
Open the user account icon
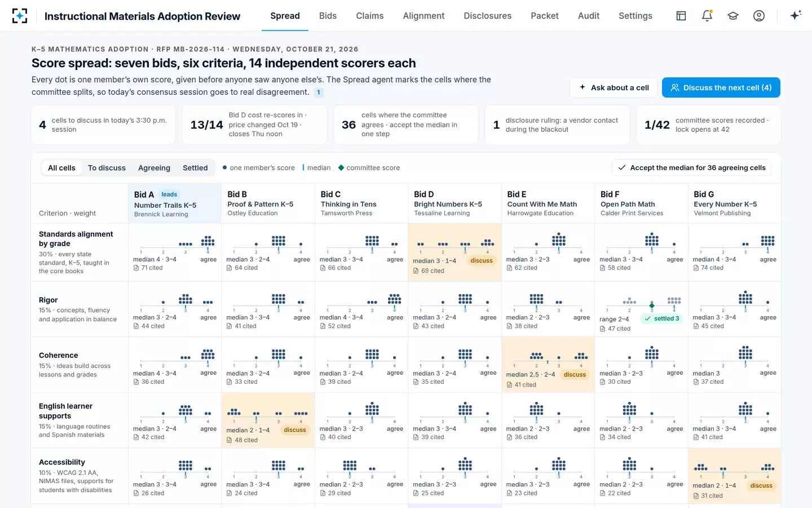[759, 16]
